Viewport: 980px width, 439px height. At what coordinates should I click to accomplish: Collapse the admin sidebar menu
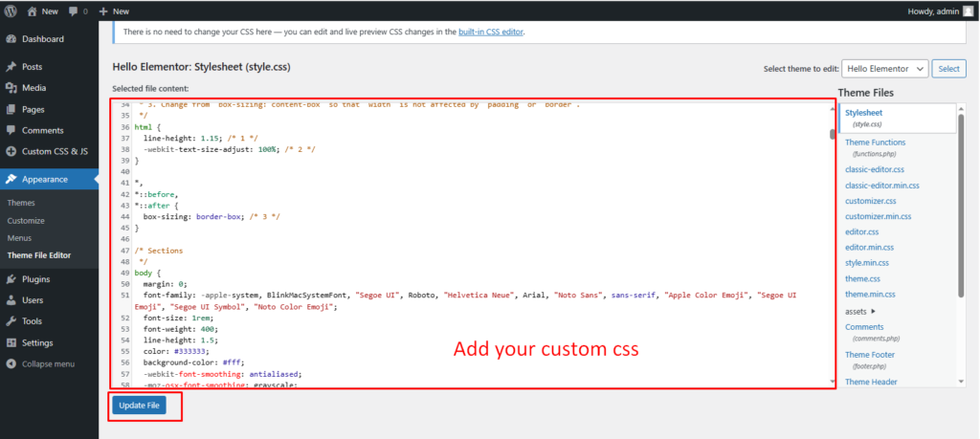(x=49, y=364)
